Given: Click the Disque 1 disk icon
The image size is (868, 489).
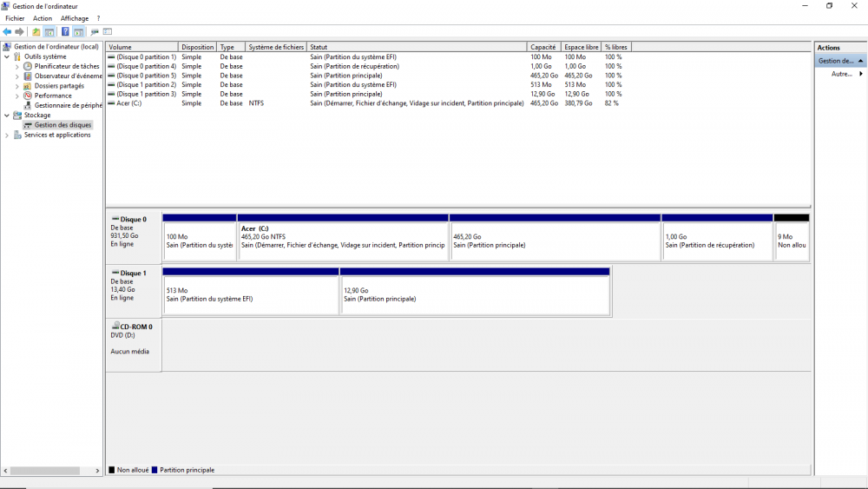Looking at the screenshot, I should click(x=115, y=273).
